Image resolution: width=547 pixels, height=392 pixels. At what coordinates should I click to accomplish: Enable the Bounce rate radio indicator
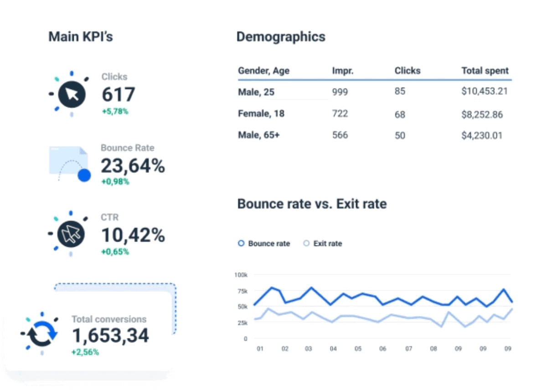point(241,244)
